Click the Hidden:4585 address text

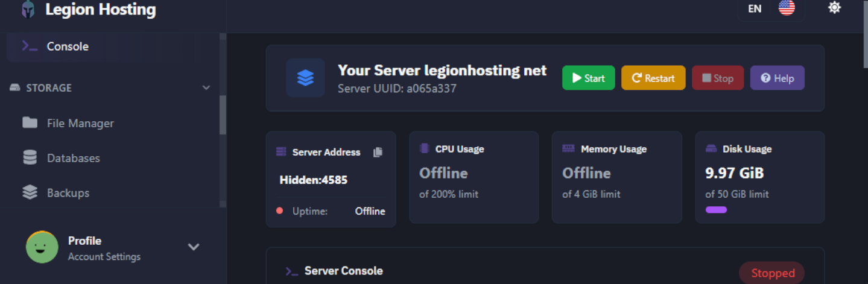[314, 180]
